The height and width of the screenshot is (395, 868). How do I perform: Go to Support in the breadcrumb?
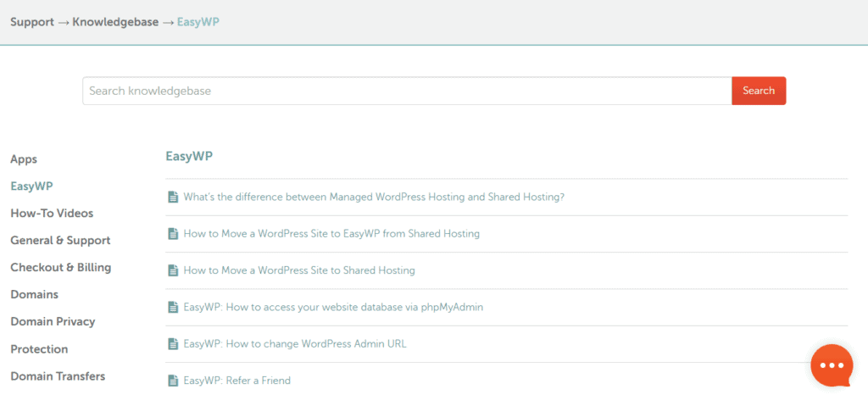[33, 22]
